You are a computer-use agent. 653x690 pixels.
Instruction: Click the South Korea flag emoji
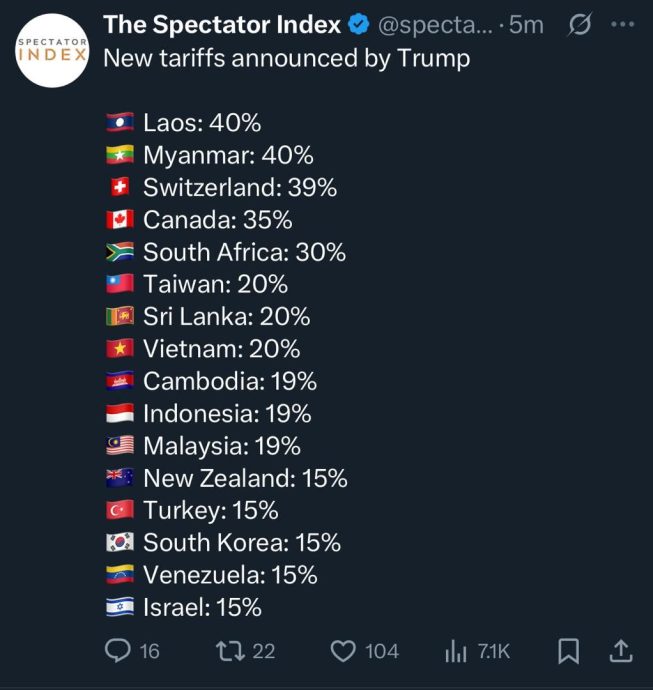tap(120, 543)
